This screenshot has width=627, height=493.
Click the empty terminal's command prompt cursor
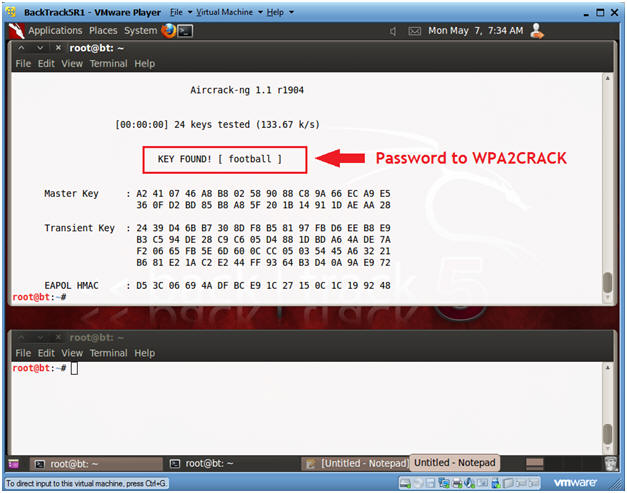(74, 368)
